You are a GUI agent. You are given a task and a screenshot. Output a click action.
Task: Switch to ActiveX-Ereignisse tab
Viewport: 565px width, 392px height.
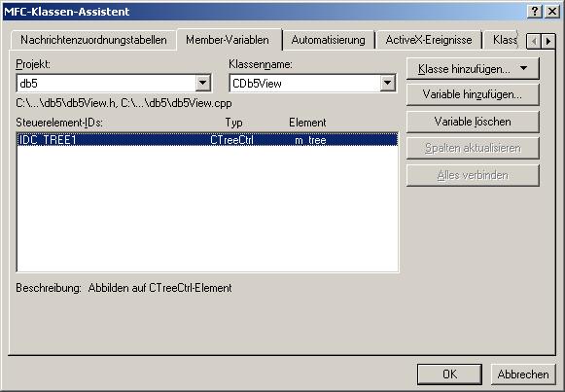click(429, 40)
